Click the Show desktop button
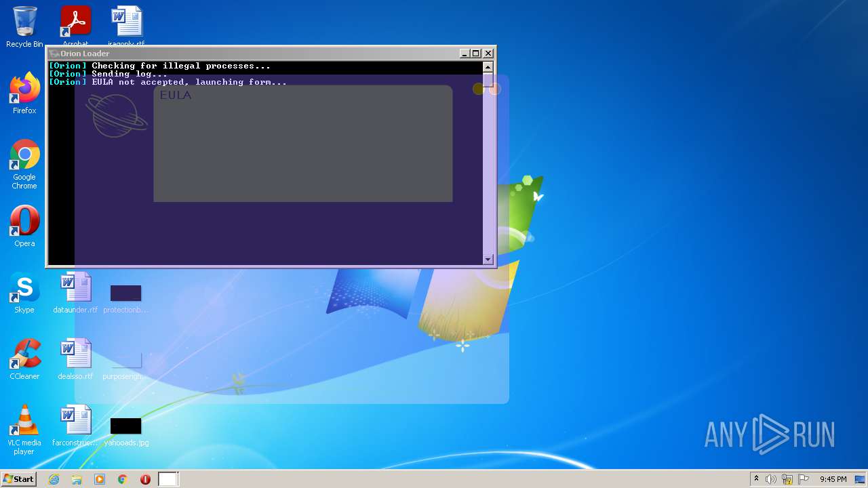868x488 pixels. 861,479
